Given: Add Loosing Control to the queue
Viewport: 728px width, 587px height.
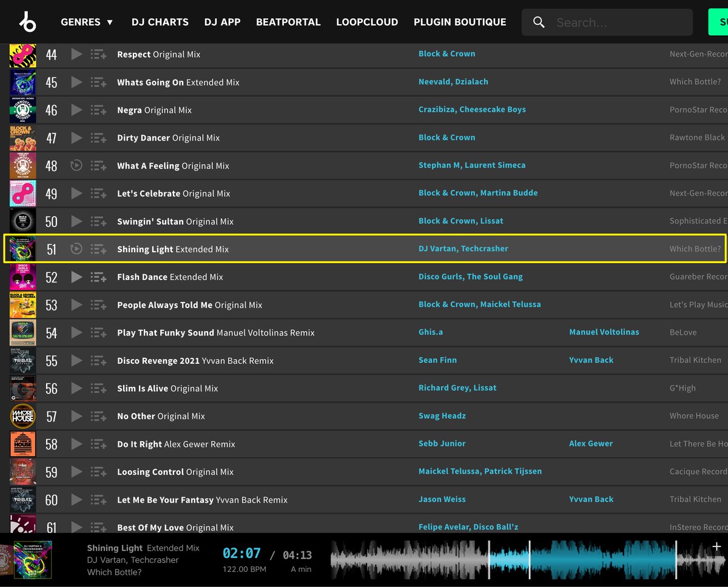Looking at the screenshot, I should 98,472.
